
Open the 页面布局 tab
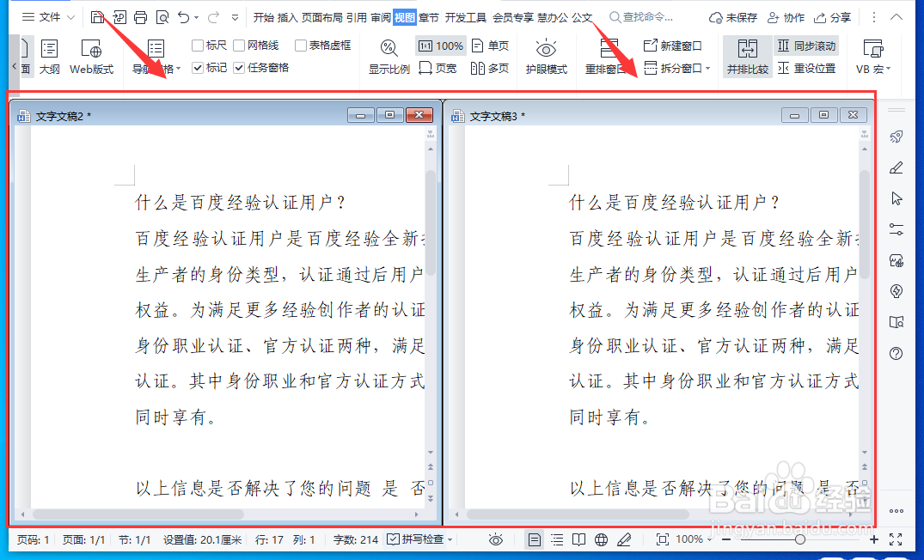point(321,18)
